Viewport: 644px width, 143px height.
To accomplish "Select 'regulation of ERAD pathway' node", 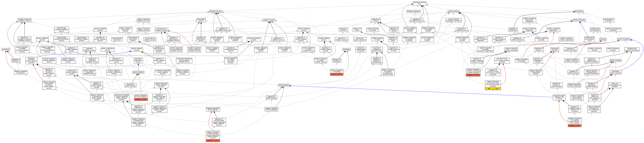I will point(271,97).
